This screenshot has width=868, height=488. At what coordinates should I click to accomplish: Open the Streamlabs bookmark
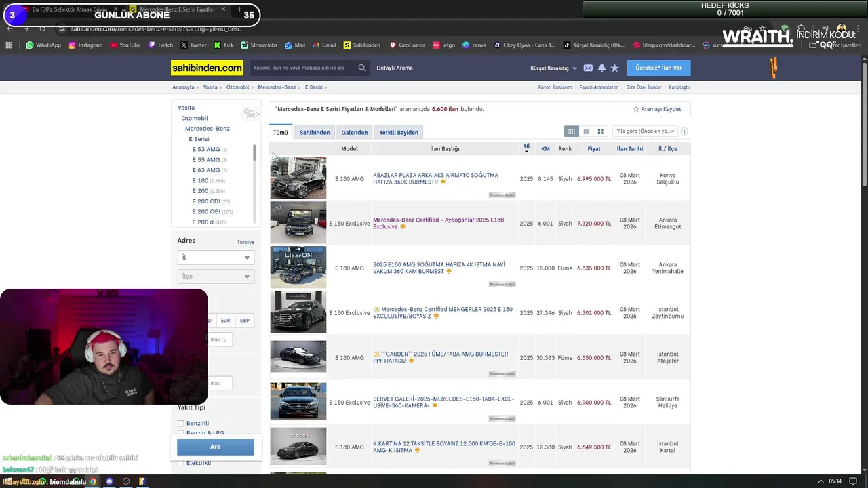[259, 45]
